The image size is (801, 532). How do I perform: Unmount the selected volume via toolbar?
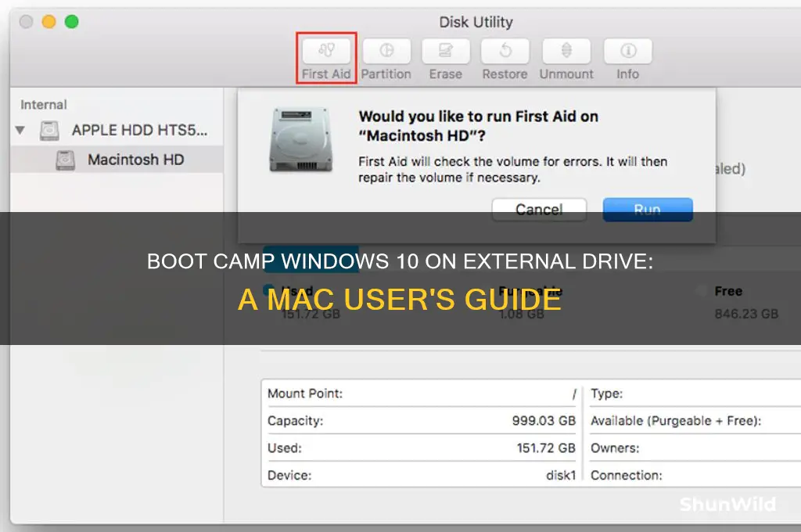[x=566, y=51]
